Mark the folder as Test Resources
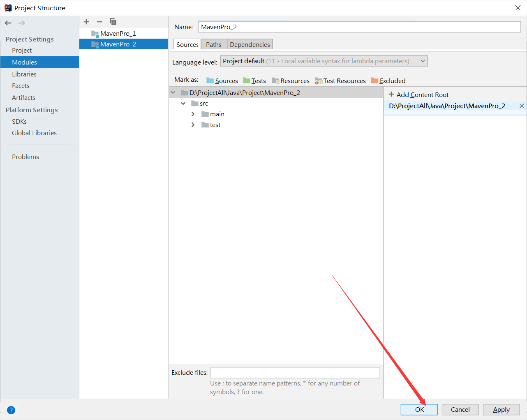The height and width of the screenshot is (420, 527). pyautogui.click(x=340, y=81)
